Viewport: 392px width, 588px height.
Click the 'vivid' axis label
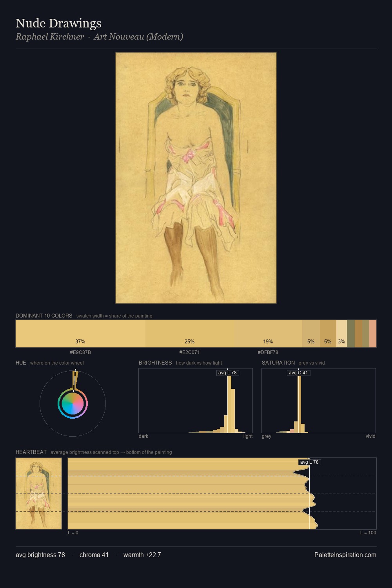click(370, 436)
